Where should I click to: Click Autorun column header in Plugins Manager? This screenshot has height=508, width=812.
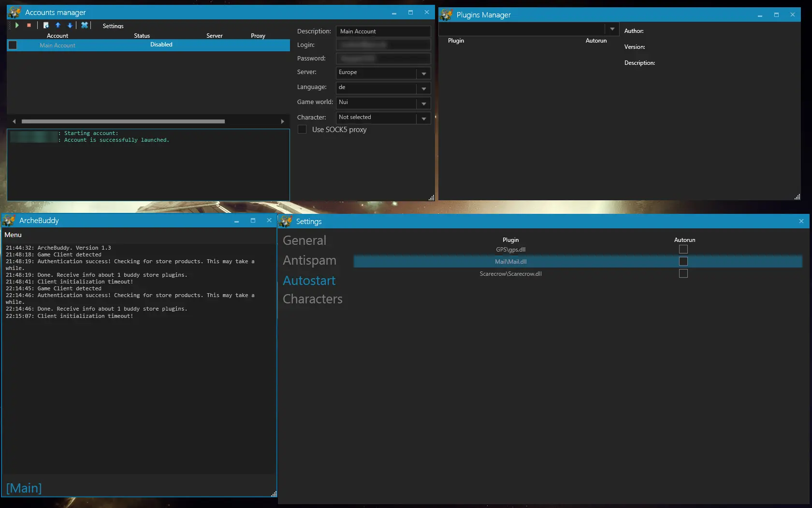(x=596, y=41)
